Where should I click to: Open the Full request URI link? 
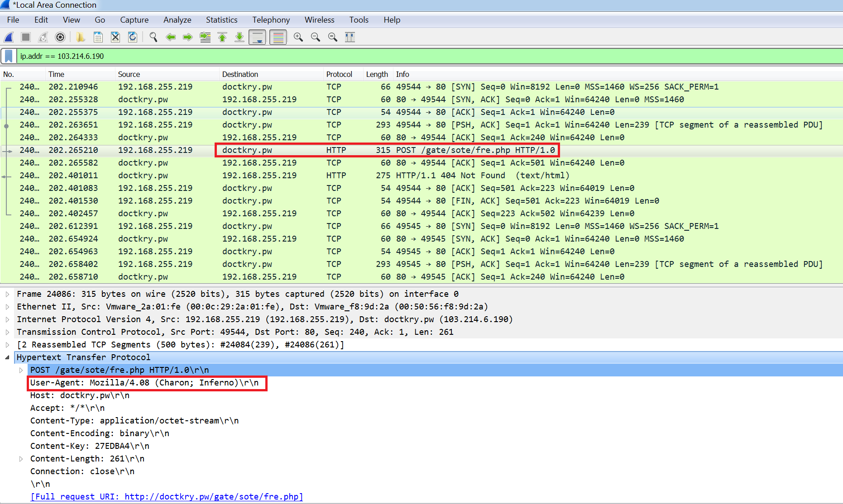pyautogui.click(x=167, y=497)
